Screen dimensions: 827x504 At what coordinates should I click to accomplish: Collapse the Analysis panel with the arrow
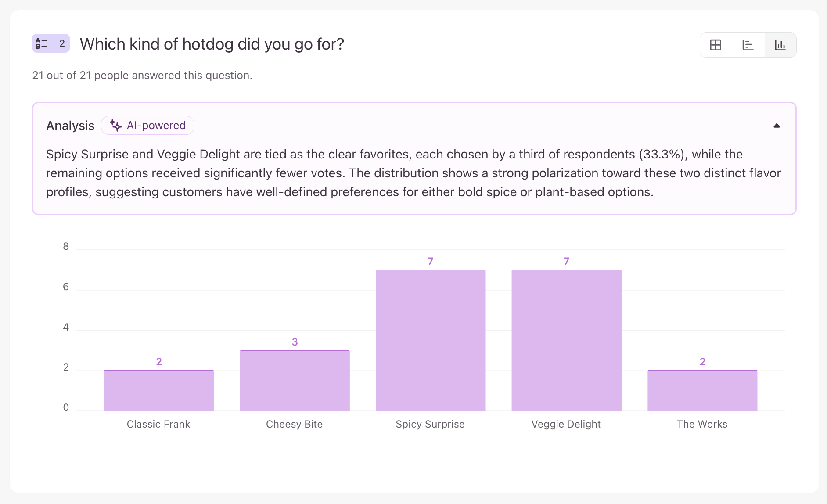(x=777, y=126)
